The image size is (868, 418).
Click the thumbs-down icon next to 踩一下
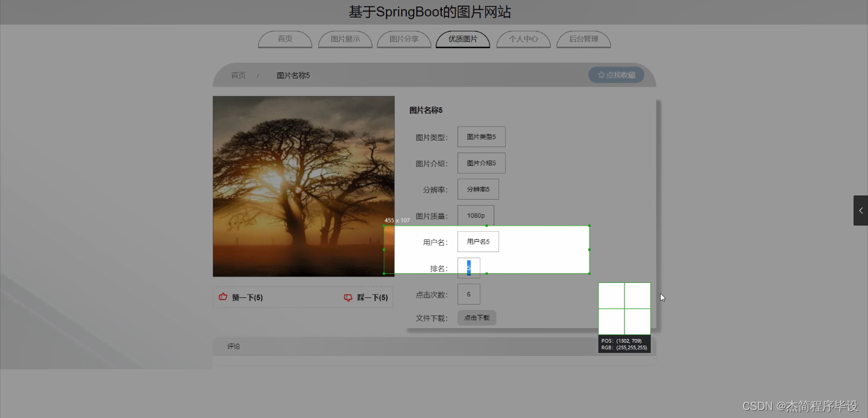(348, 297)
